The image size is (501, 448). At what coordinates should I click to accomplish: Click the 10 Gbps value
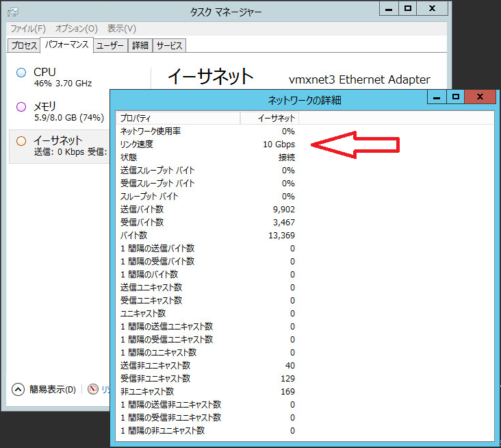tap(279, 145)
